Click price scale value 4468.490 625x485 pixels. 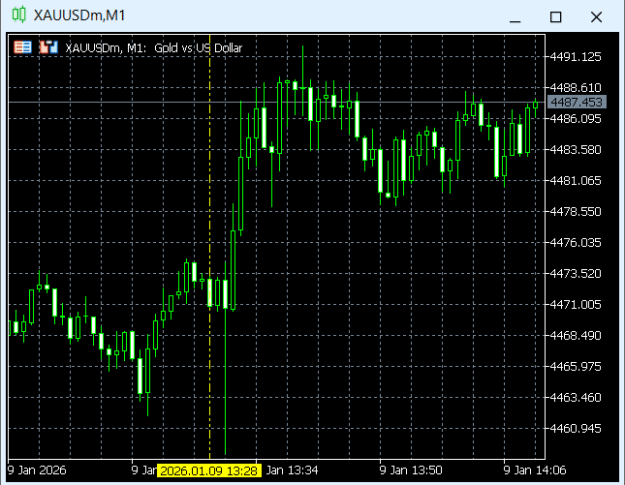(x=576, y=336)
